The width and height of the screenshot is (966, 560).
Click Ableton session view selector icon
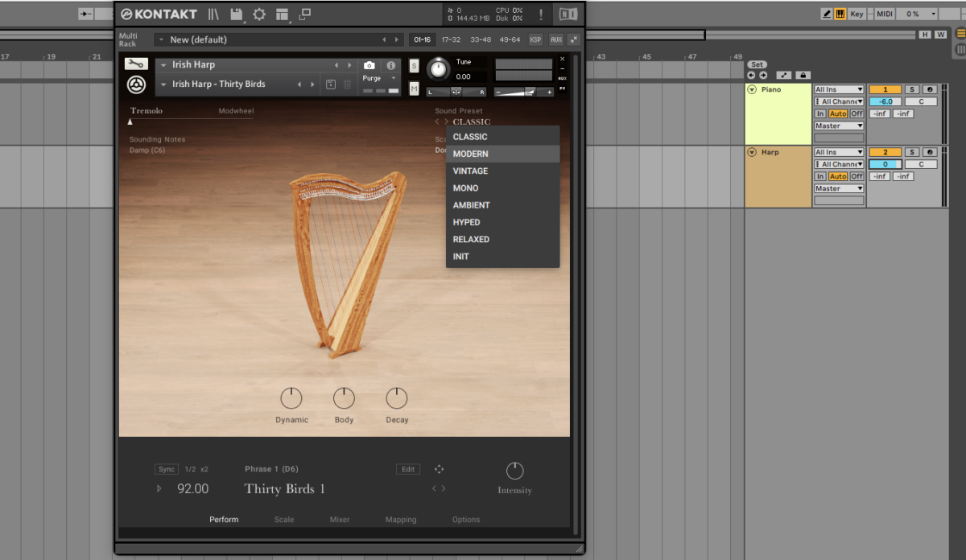pyautogui.click(x=960, y=50)
